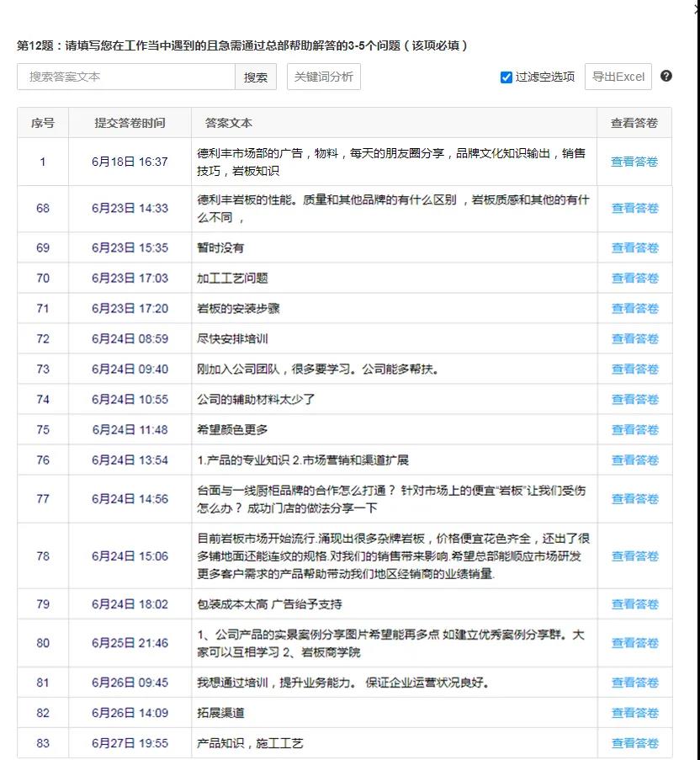Open 查看答卷 for the 暂时没有 response
The image size is (700, 760).
(634, 247)
